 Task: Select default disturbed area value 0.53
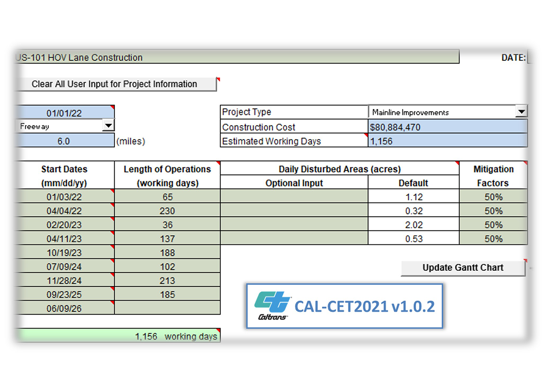pos(414,239)
